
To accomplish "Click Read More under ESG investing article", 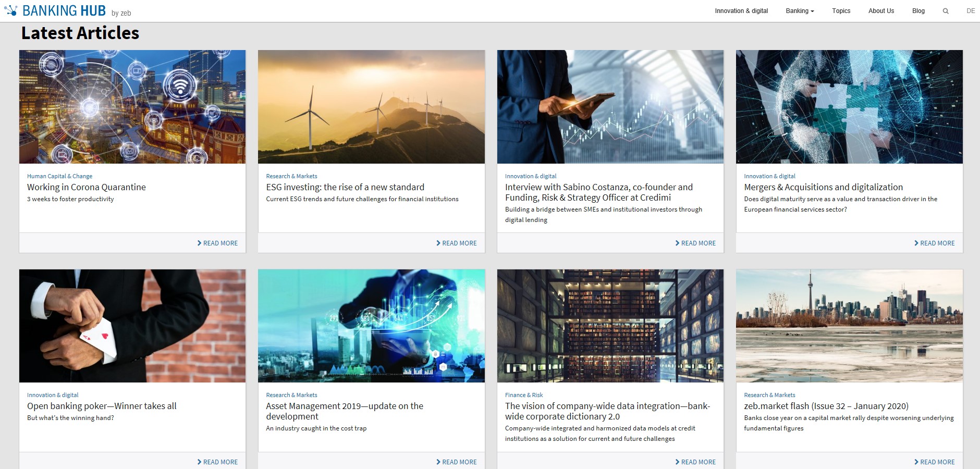I will coord(457,243).
